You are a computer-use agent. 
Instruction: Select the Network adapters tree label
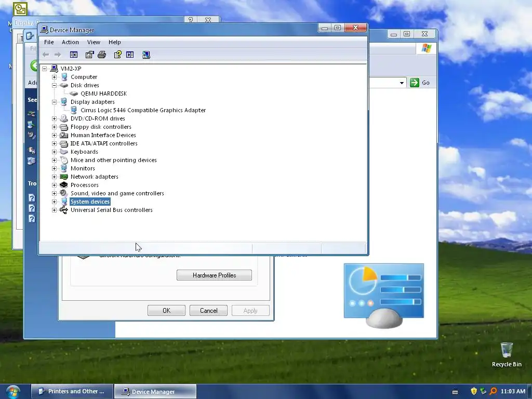(95, 177)
